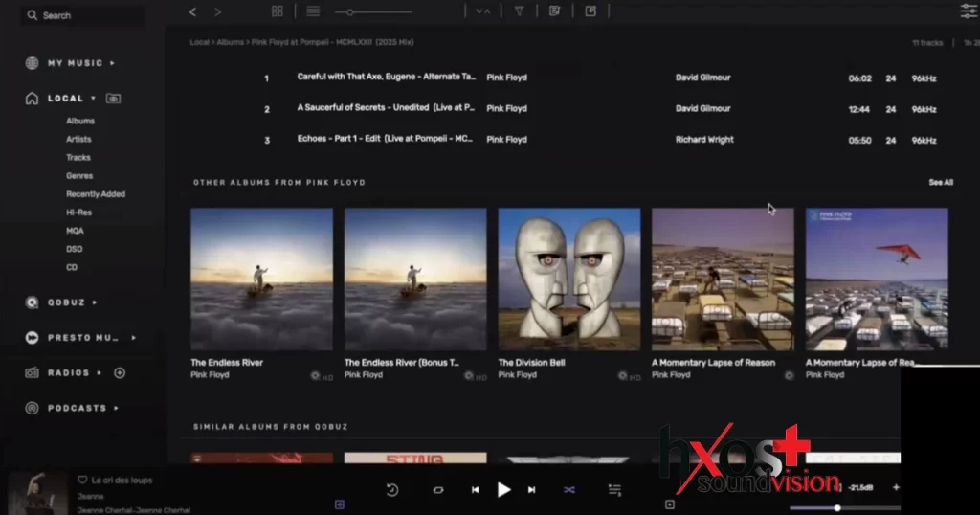Open Genres under Local

pyautogui.click(x=79, y=175)
